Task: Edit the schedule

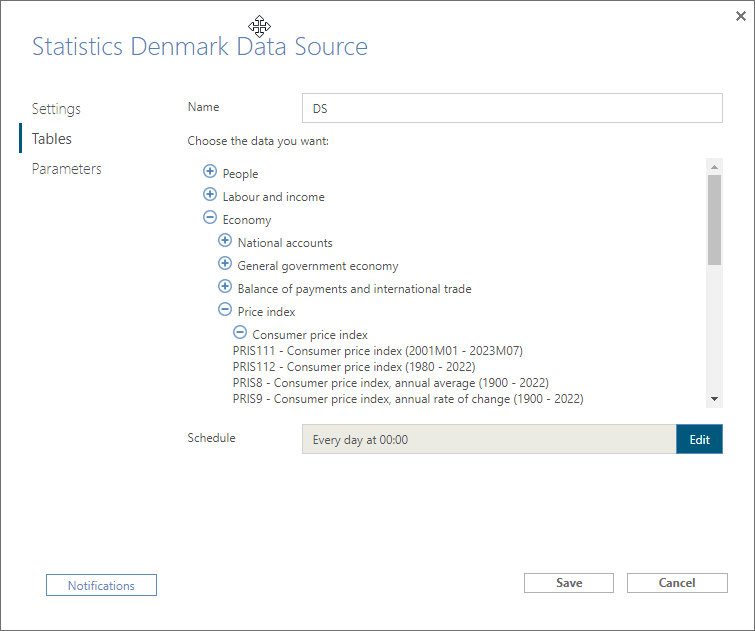Action: click(x=699, y=439)
